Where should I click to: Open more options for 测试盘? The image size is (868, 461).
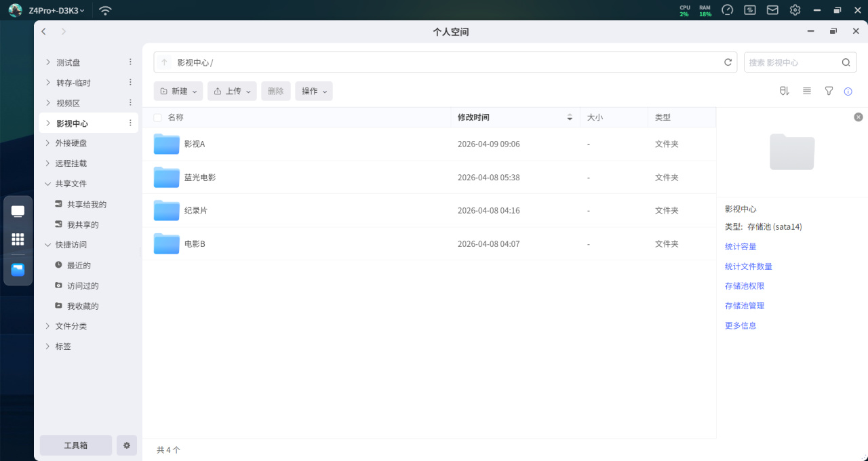(x=130, y=62)
